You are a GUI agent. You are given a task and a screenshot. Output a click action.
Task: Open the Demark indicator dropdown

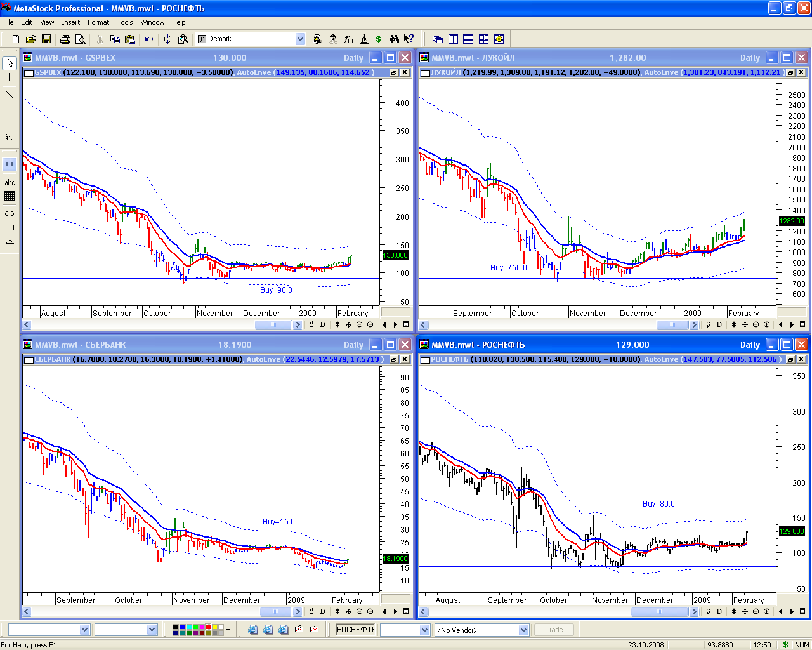(300, 39)
